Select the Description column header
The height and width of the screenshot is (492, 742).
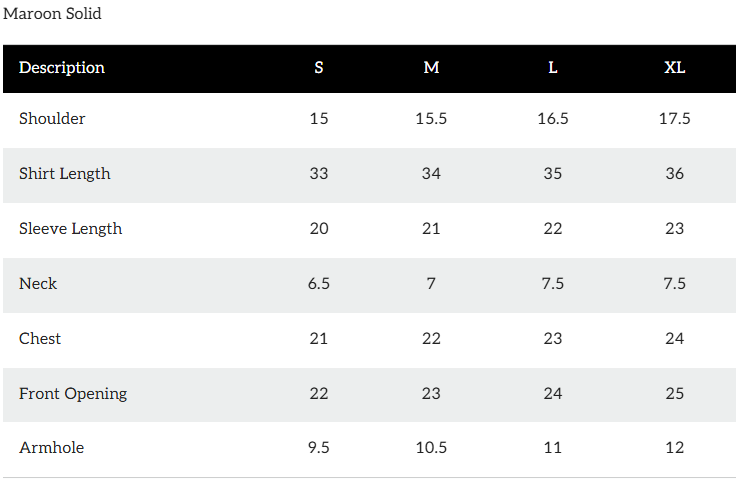click(62, 68)
